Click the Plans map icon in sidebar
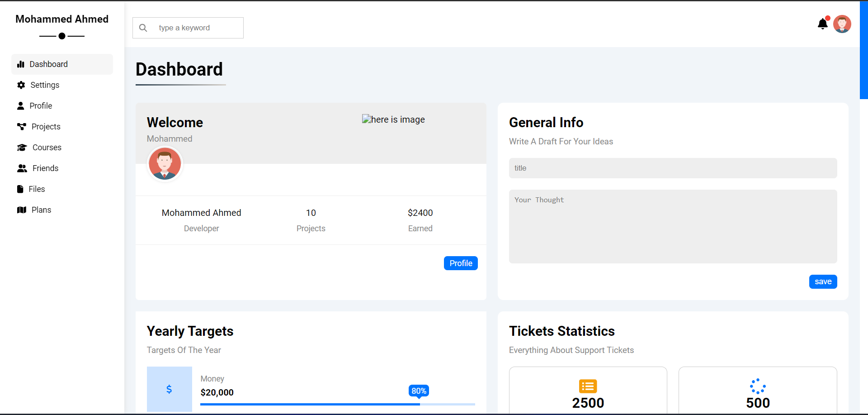Viewport: 868px width, 415px height. click(x=21, y=210)
